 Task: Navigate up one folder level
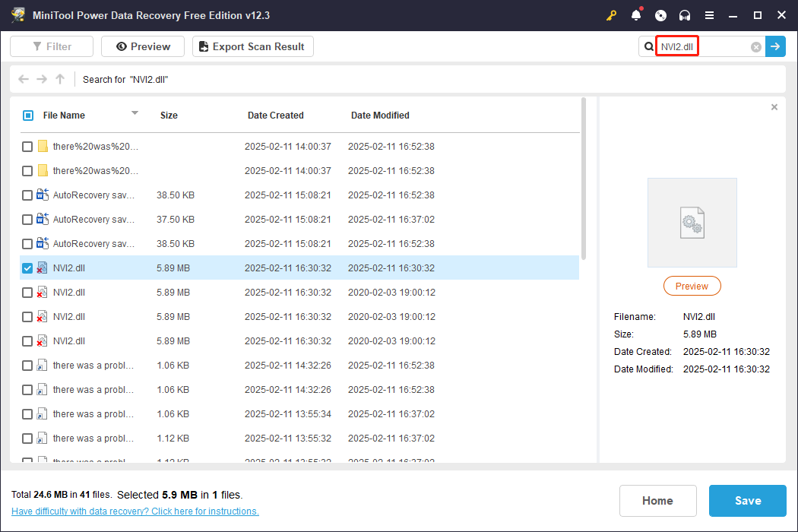tap(60, 79)
